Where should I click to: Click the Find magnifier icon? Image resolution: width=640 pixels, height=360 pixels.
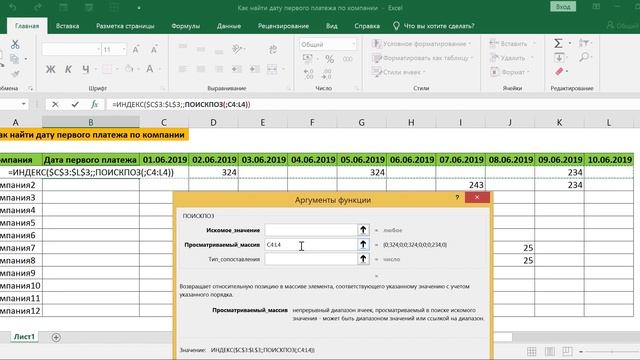pyautogui.click(x=584, y=57)
